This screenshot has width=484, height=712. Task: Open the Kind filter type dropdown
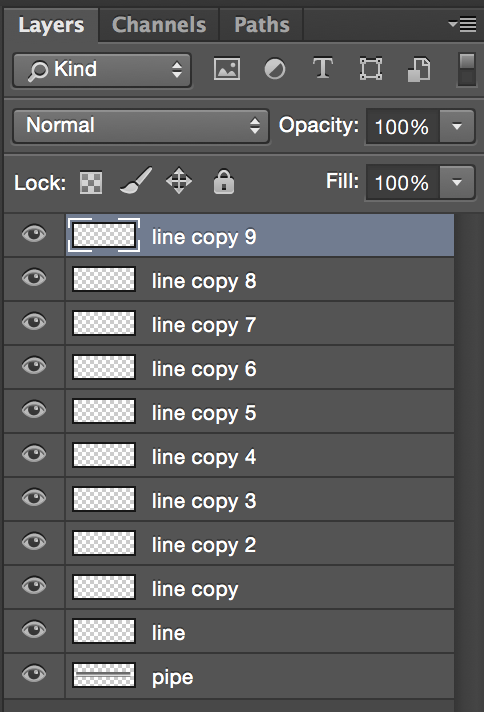pyautogui.click(x=102, y=70)
